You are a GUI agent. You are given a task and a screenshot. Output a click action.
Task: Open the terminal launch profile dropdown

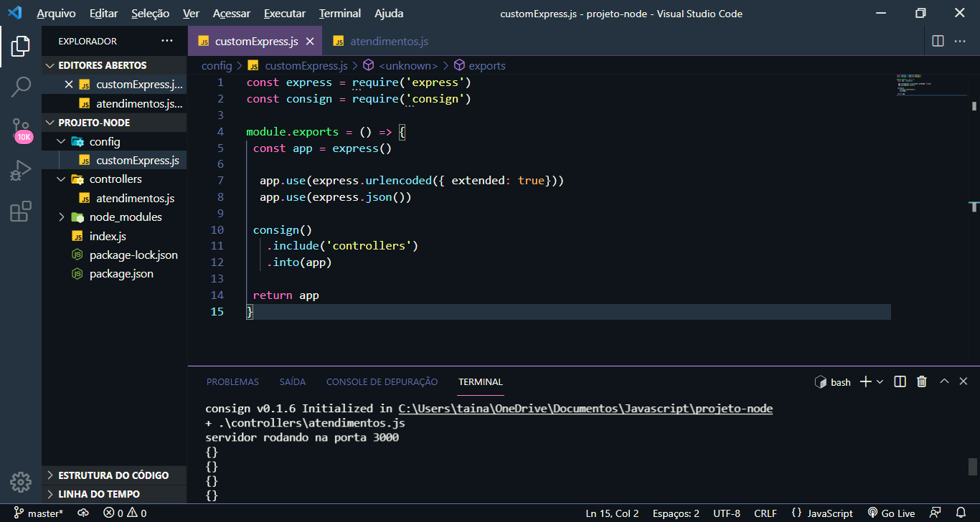880,381
